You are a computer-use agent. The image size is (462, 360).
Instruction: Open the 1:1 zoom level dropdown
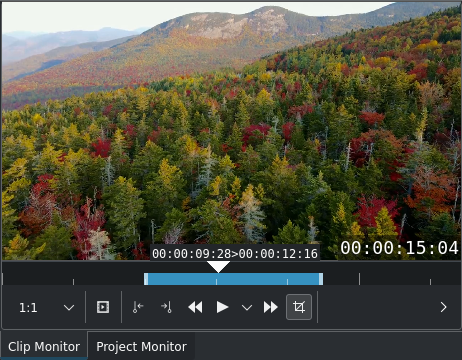pos(46,307)
